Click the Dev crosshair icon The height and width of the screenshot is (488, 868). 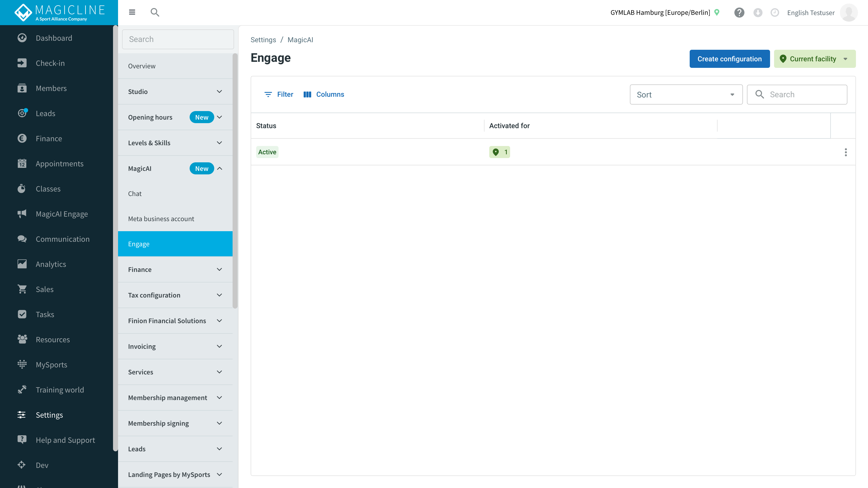(22, 465)
